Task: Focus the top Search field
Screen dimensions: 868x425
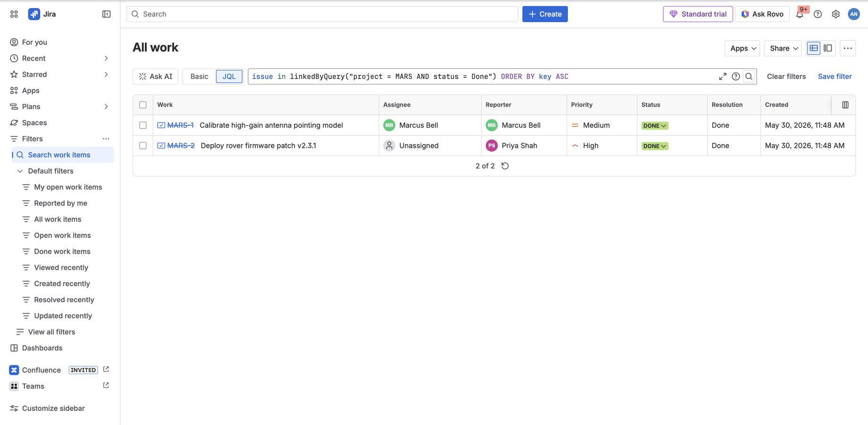Action: coord(322,14)
